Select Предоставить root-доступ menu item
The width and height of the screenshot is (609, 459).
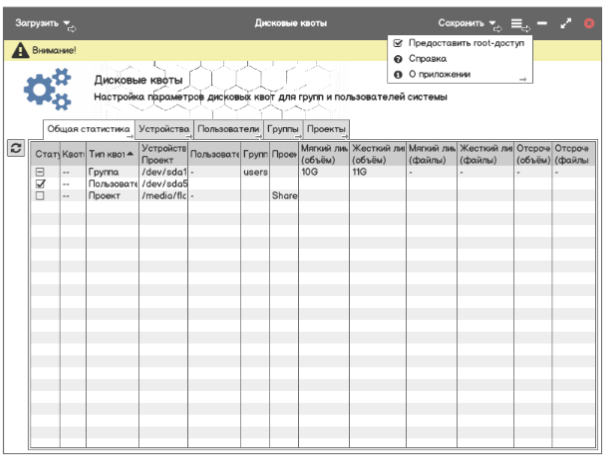[465, 44]
